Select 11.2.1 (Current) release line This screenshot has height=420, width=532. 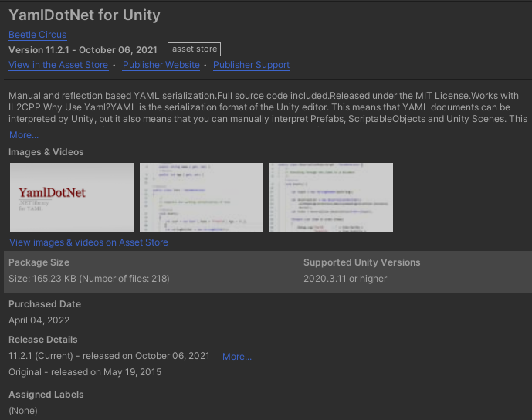click(109, 356)
